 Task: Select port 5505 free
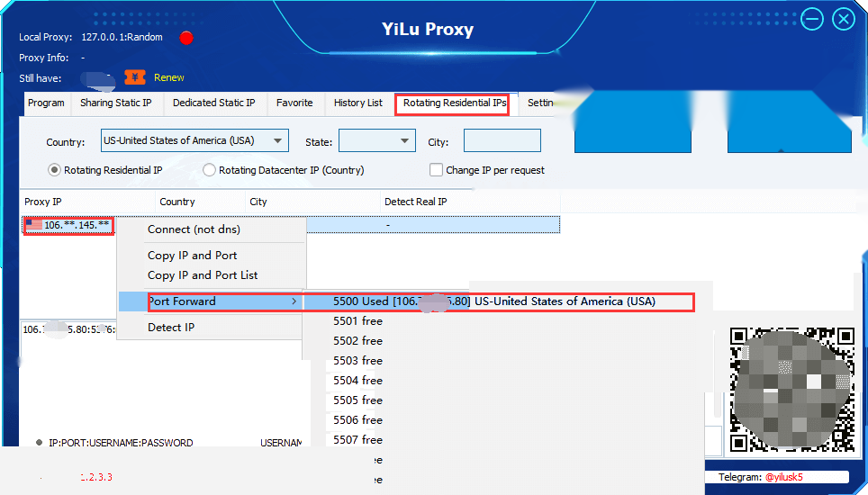point(357,400)
